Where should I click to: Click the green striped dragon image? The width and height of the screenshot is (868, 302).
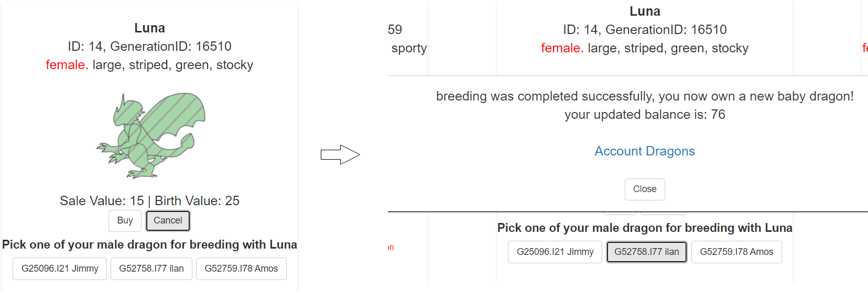coord(151,136)
